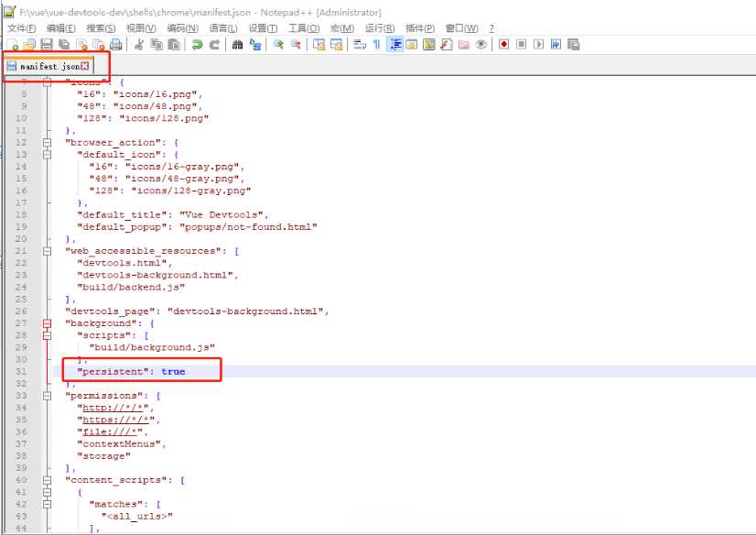The image size is (756, 535).
Task: Collapse the web_accessible_resources fold on line 21
Action: tap(47, 251)
